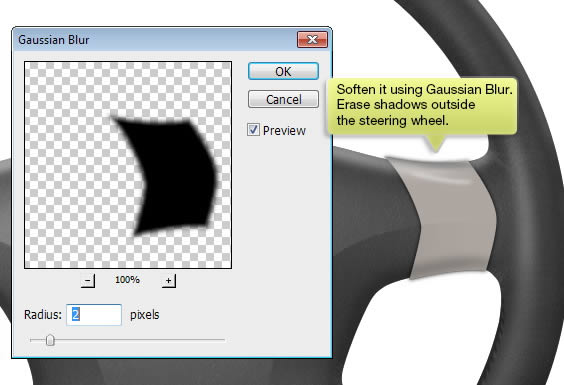Click the Radius slider handle
This screenshot has width=564, height=385.
pyautogui.click(x=50, y=340)
